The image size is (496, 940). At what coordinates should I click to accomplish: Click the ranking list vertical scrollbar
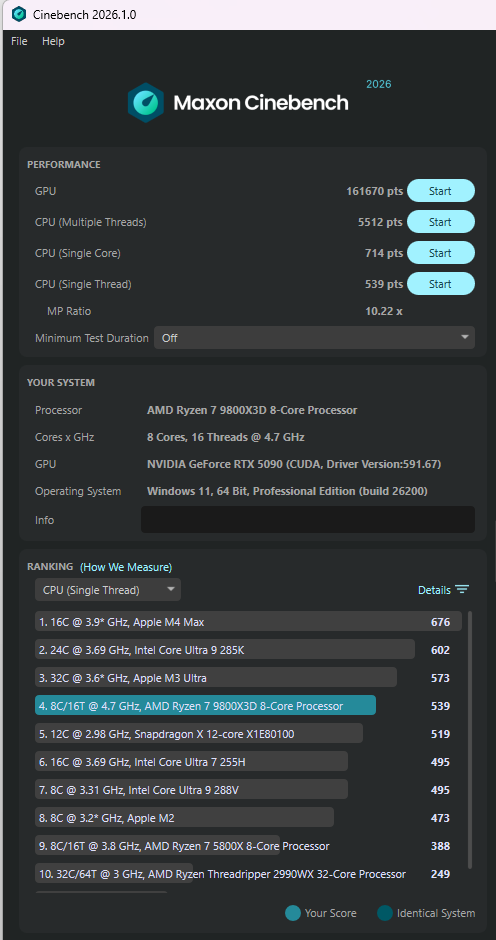(x=470, y=739)
